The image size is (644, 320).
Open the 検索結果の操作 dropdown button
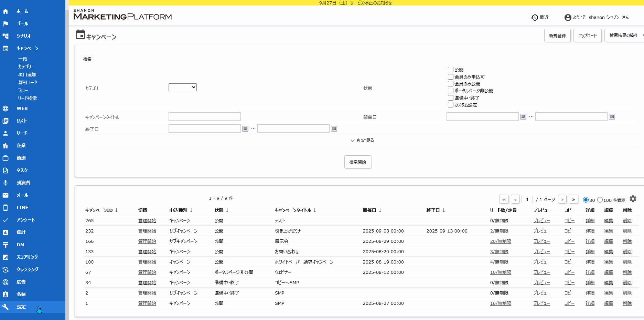[x=625, y=35]
